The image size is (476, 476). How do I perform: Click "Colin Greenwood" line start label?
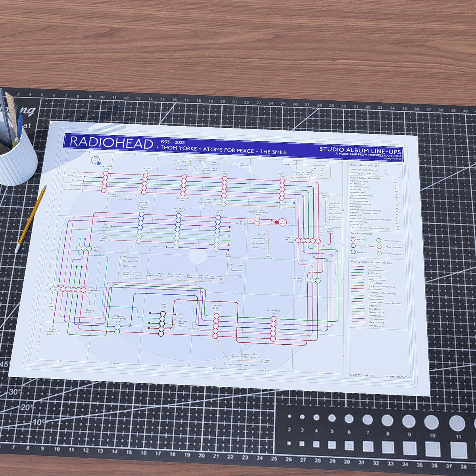click(x=74, y=176)
